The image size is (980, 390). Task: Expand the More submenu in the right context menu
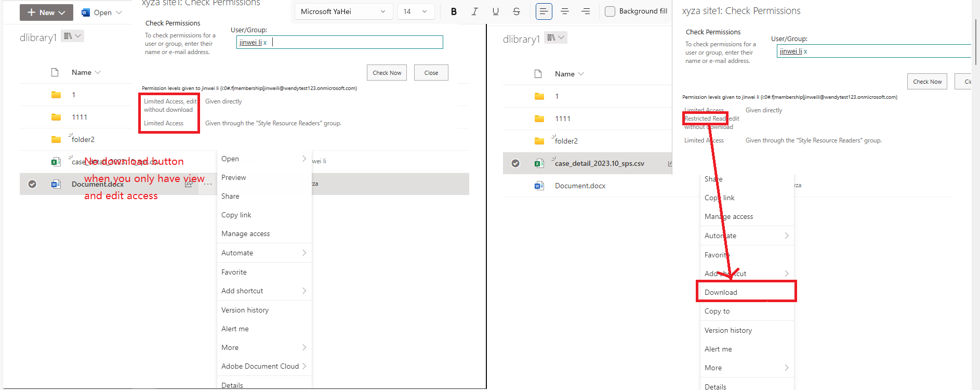coord(787,368)
